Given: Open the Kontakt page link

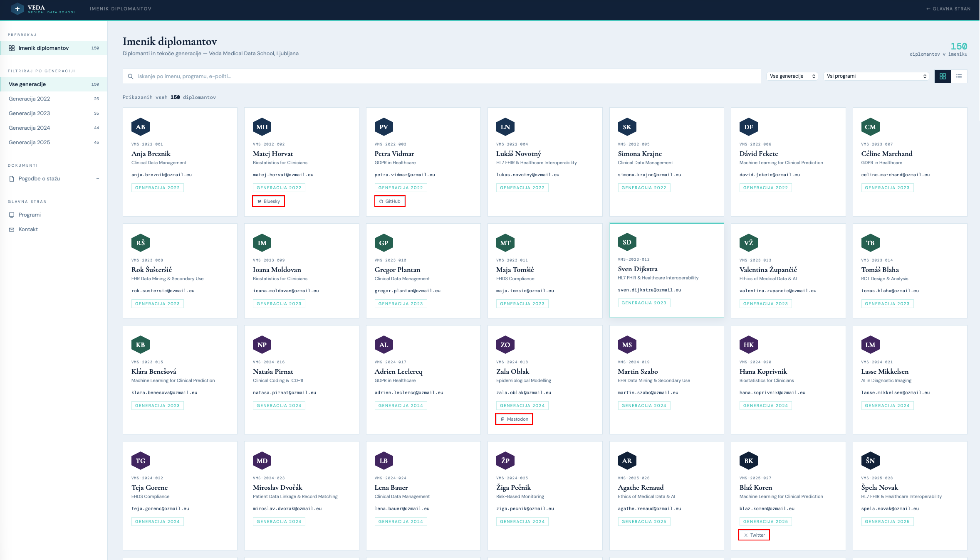Looking at the screenshot, I should click(x=54, y=229).
